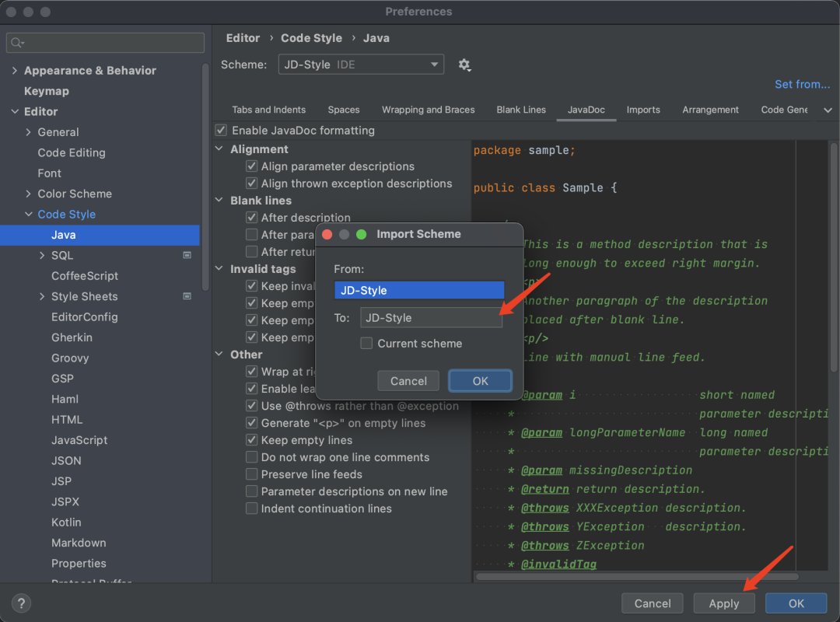Expand Appearance & Behavior tree node
The width and height of the screenshot is (840, 622).
15,71
